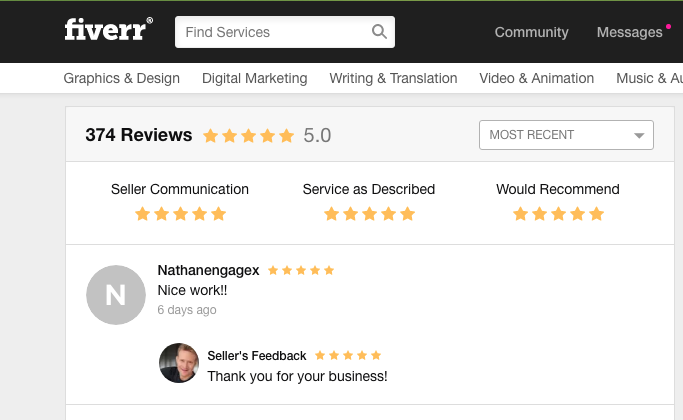This screenshot has height=420, width=683.
Task: Click the Nathanengagex gray avatar icon
Action: 116,295
